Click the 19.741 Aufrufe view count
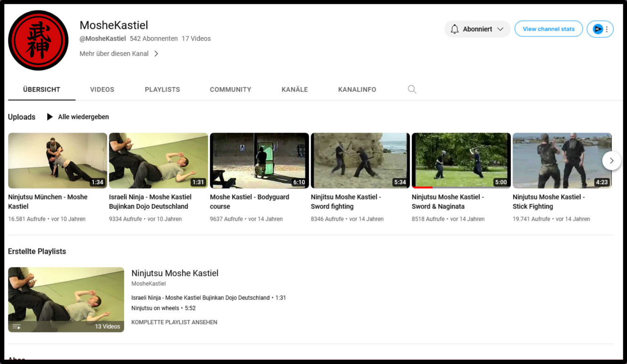627x364 pixels. tap(531, 219)
